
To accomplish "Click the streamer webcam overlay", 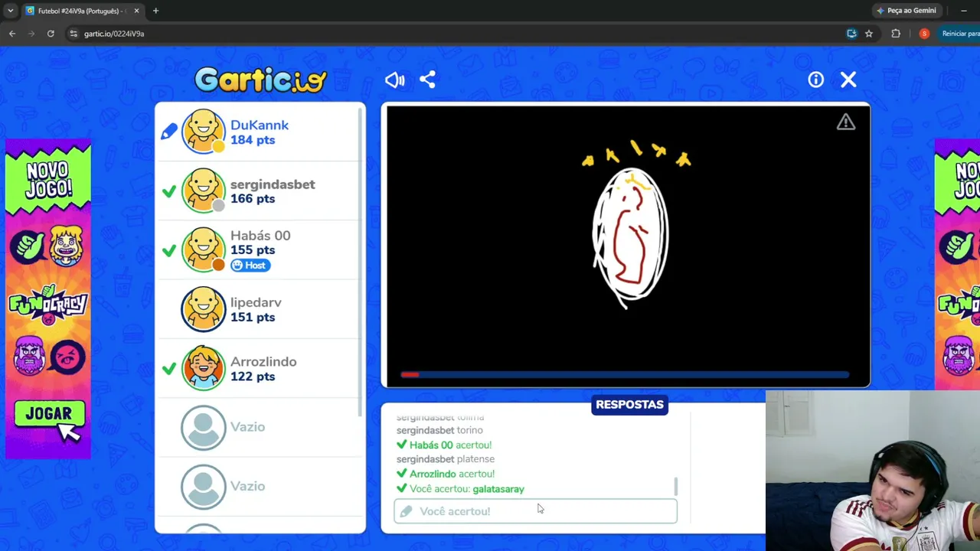I will [873, 471].
